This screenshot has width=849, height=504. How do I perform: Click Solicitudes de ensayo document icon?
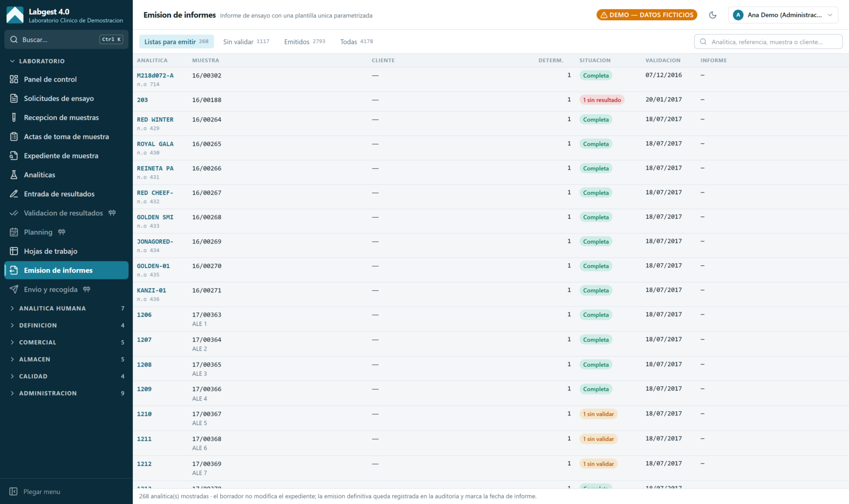point(14,98)
